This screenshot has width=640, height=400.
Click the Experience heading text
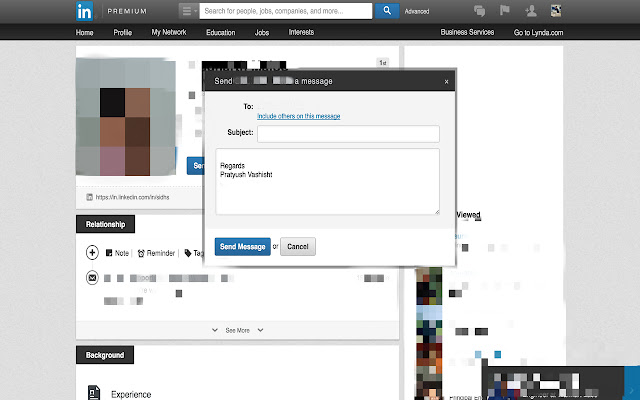tap(131, 394)
